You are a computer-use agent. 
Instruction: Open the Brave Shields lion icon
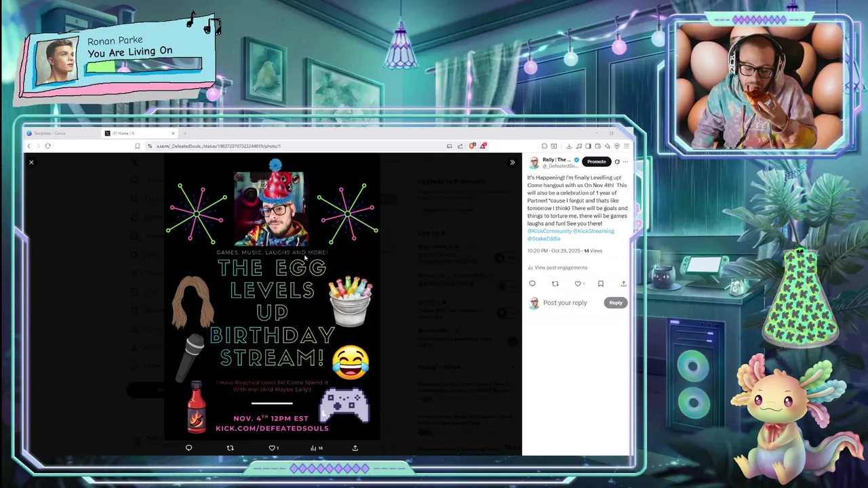[472, 146]
